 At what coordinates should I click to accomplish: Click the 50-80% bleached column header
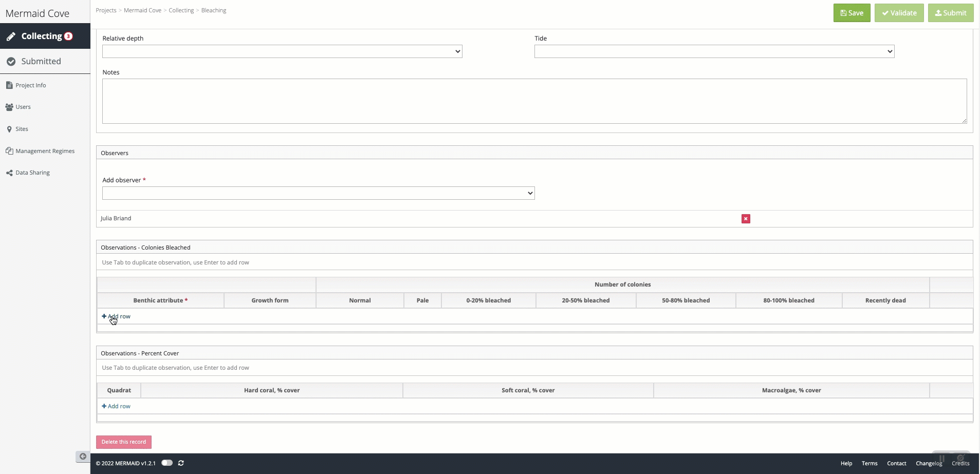[686, 300]
